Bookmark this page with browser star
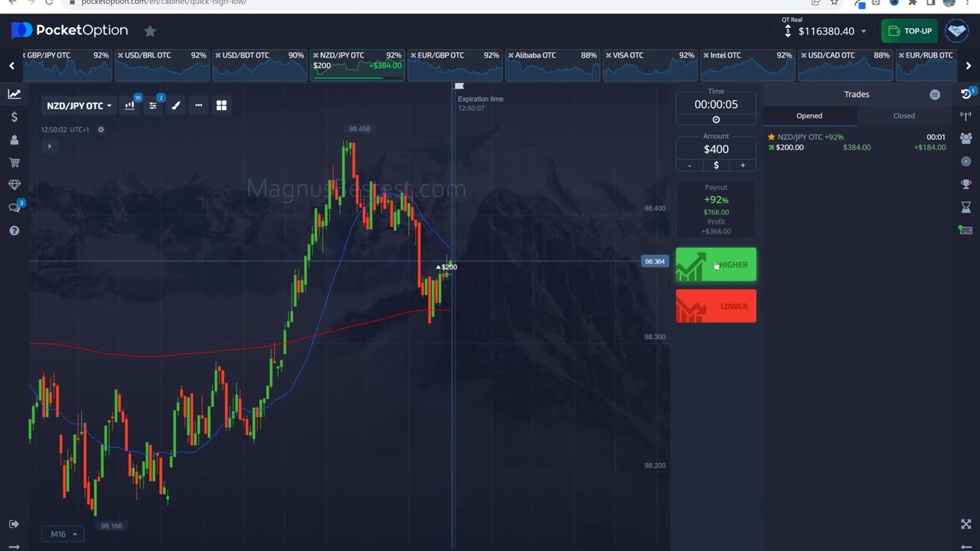Screen dimensions: 980x551 (x=834, y=2)
